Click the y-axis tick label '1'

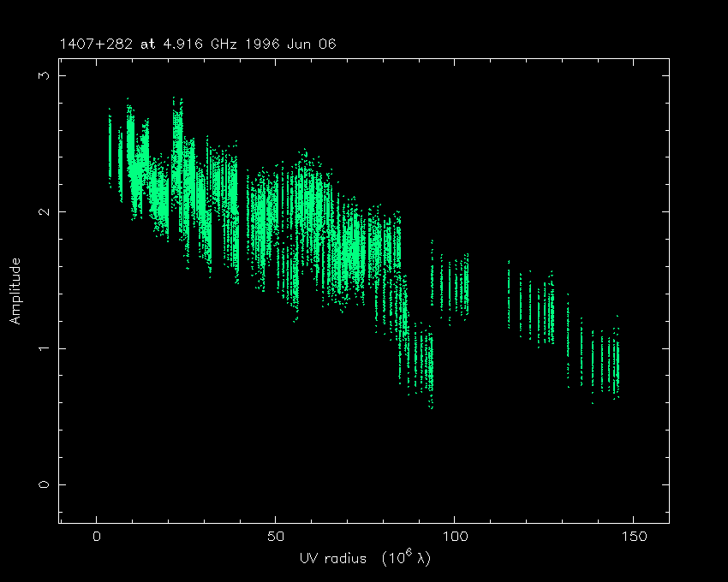(40, 348)
